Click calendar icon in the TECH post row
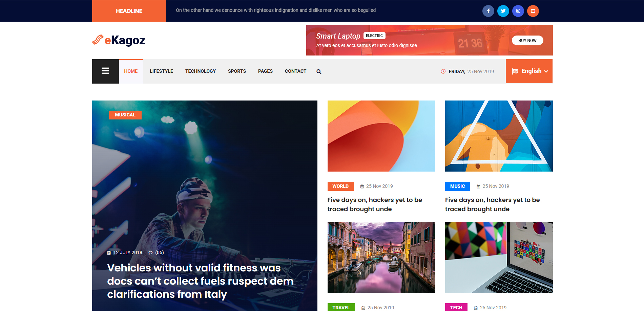 click(476, 308)
